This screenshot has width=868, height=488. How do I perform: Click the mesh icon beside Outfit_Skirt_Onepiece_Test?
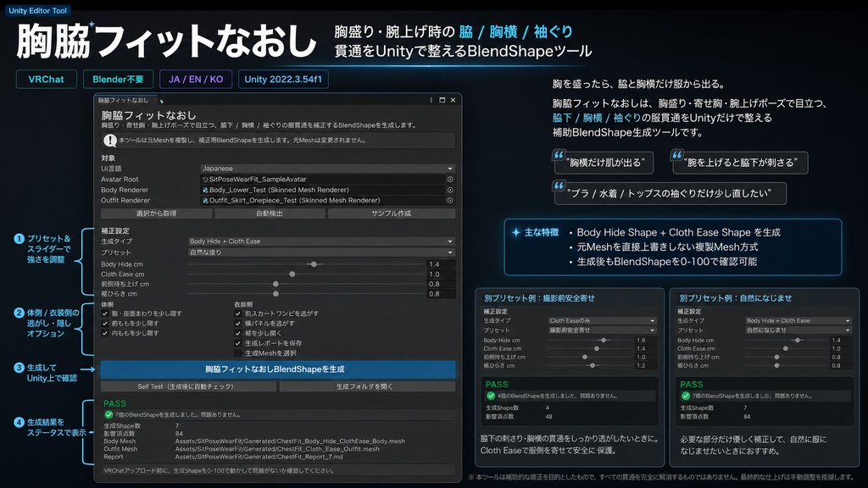[205, 200]
